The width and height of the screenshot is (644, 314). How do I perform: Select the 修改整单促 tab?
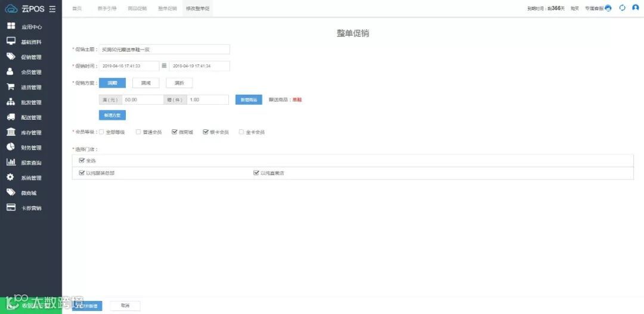(x=197, y=8)
